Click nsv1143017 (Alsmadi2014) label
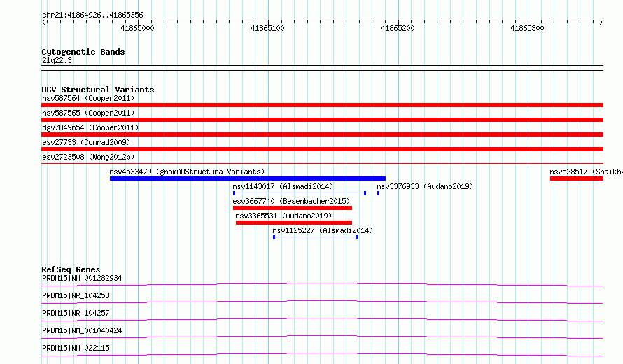 [283, 186]
